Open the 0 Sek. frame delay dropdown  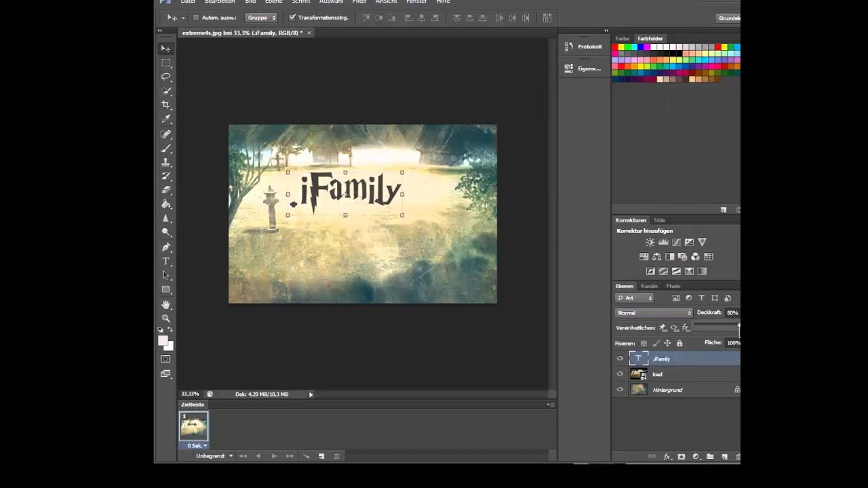pyautogui.click(x=197, y=445)
